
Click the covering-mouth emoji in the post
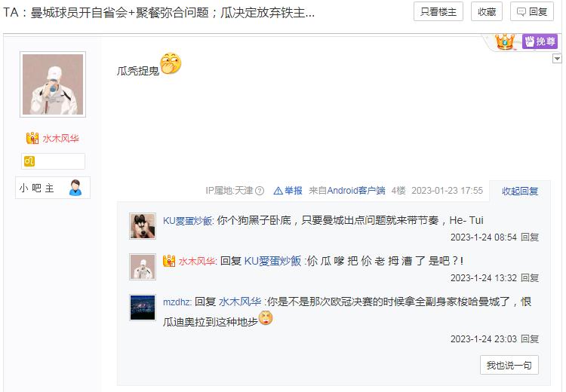coord(171,63)
